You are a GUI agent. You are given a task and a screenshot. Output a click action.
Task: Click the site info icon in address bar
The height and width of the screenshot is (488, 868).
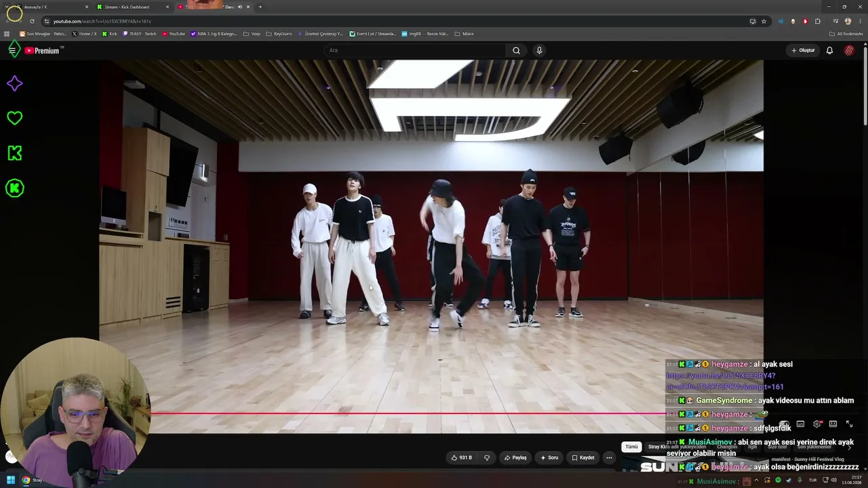(x=46, y=21)
